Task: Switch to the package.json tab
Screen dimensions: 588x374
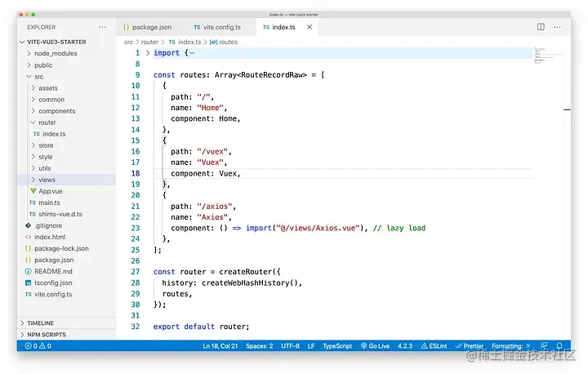Action: click(x=147, y=27)
